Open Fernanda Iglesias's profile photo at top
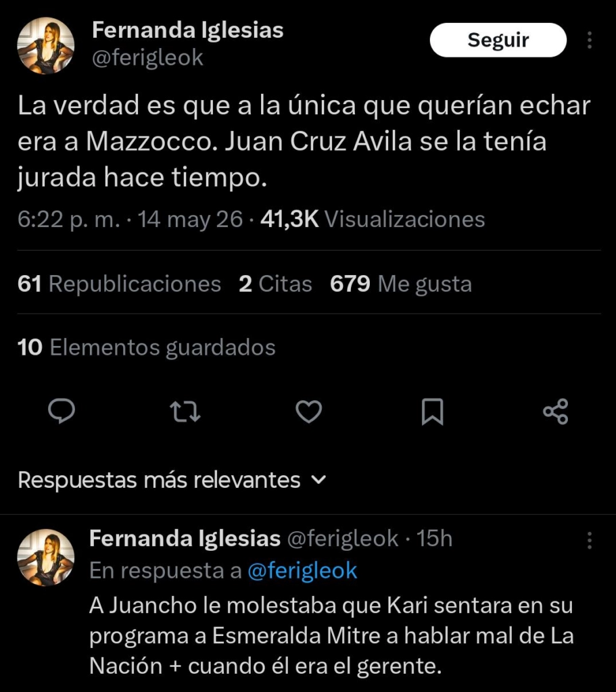The height and width of the screenshot is (692, 616). coord(45,45)
